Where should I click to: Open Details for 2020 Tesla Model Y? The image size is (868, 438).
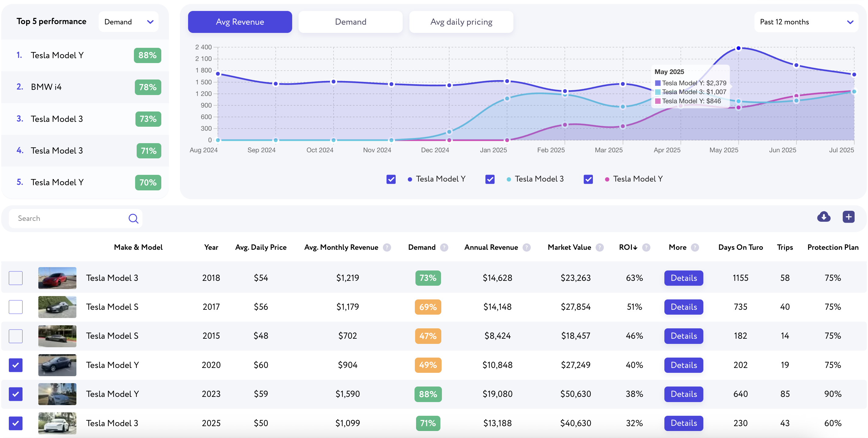pos(684,365)
